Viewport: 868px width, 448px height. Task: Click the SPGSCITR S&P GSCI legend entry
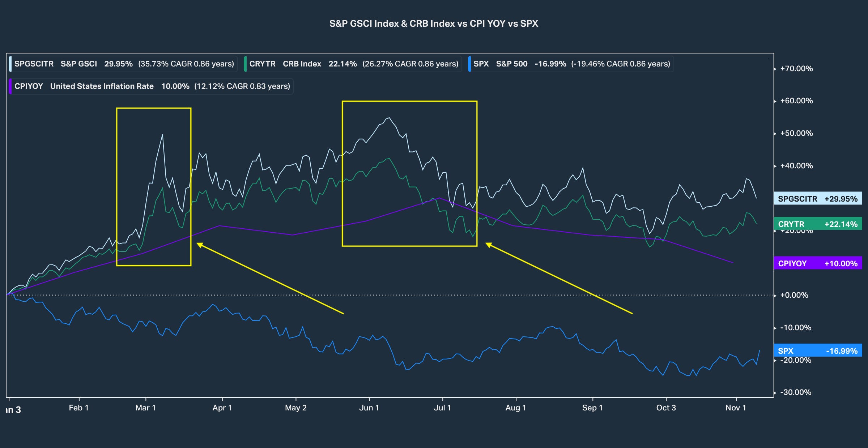coord(124,64)
